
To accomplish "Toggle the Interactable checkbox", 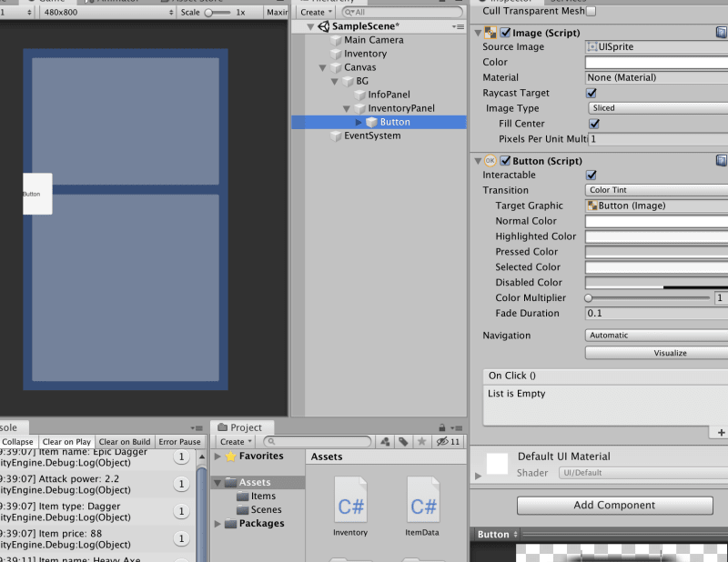I will pyautogui.click(x=591, y=175).
